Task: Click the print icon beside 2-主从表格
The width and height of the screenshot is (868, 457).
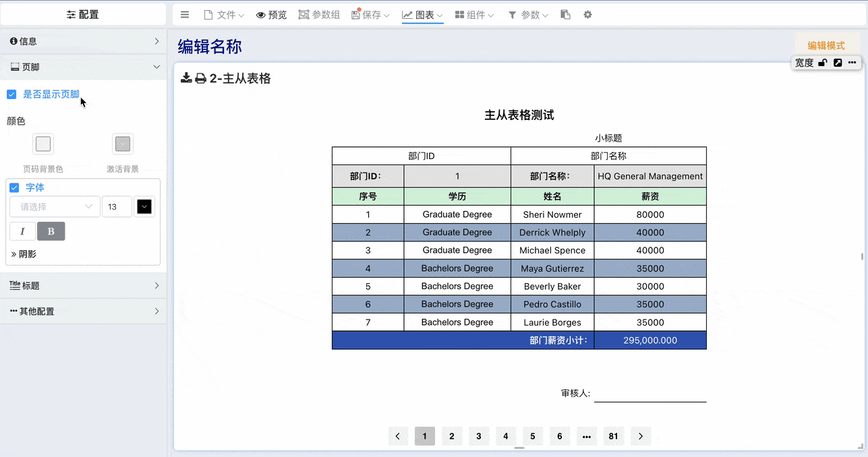Action: coord(200,78)
